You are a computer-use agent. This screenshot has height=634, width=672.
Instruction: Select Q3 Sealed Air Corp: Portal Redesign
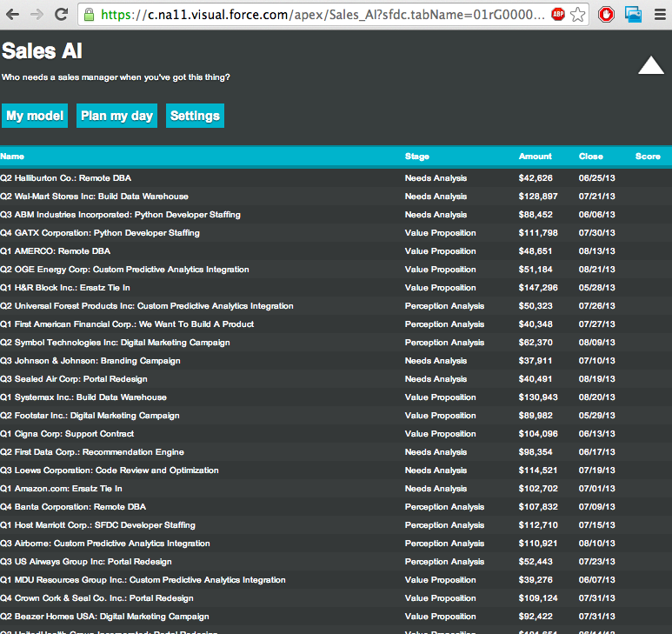(x=74, y=379)
